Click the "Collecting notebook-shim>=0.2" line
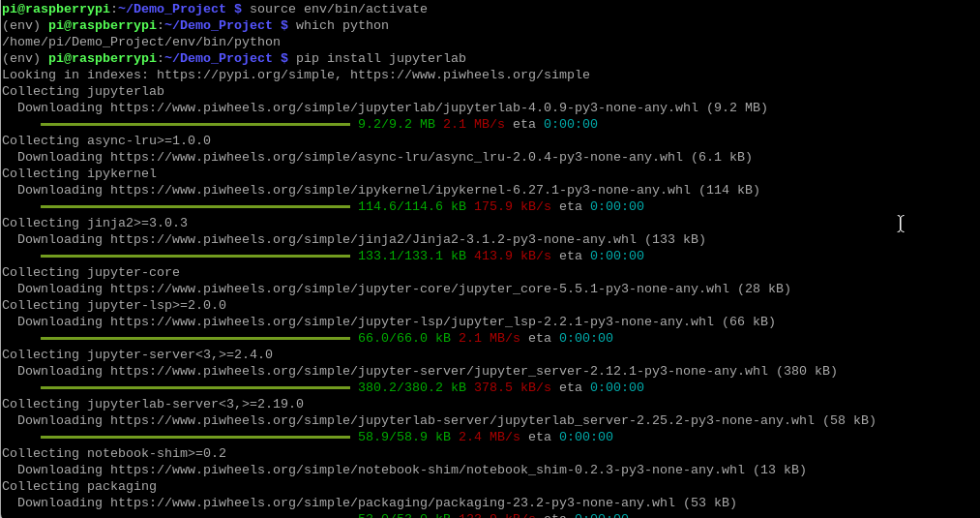The width and height of the screenshot is (980, 518). pyautogui.click(x=114, y=453)
